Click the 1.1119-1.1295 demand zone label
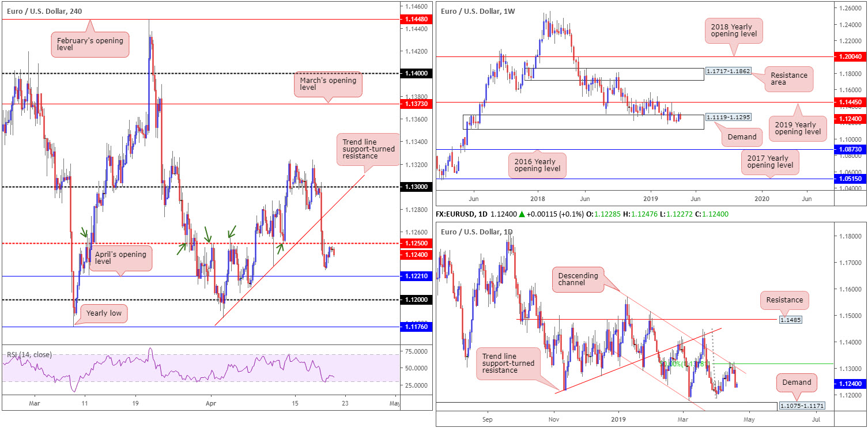 tap(729, 117)
